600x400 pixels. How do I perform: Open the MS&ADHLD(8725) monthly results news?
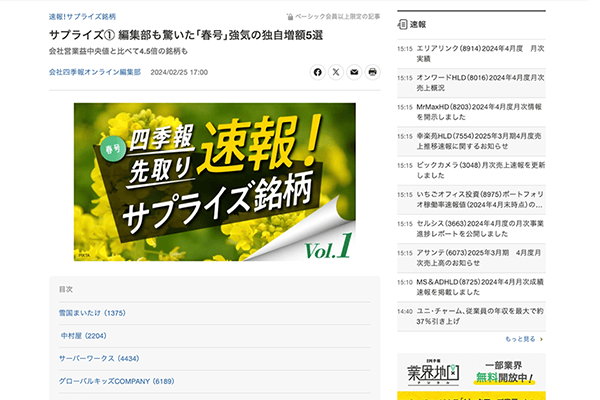[x=471, y=287]
